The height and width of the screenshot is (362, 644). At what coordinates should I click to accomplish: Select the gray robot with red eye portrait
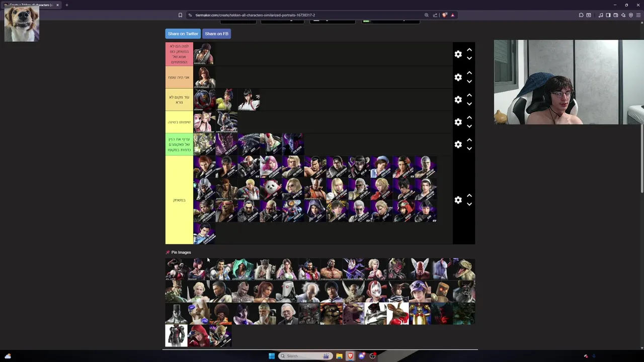pos(287,292)
